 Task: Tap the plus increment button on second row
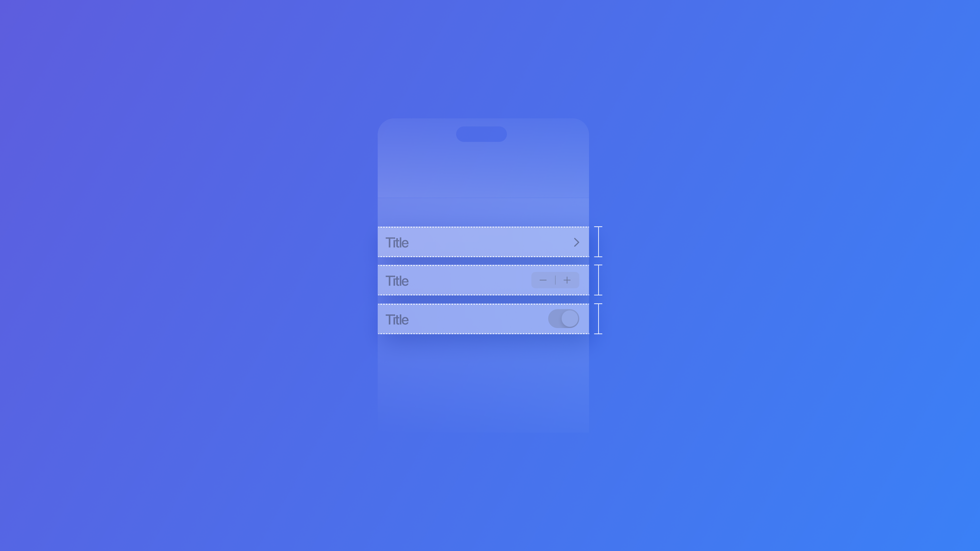[x=567, y=279]
